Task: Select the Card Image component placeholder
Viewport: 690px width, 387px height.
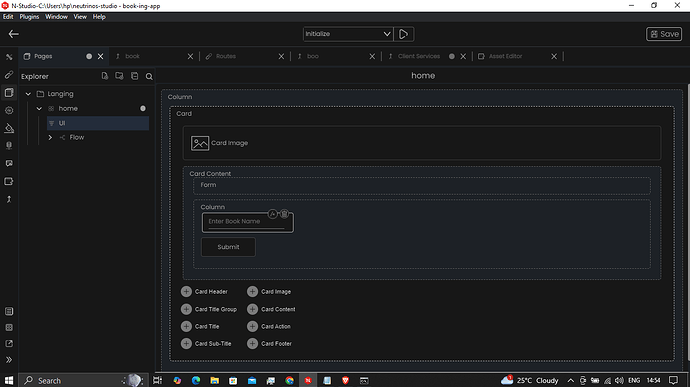Action: click(422, 143)
